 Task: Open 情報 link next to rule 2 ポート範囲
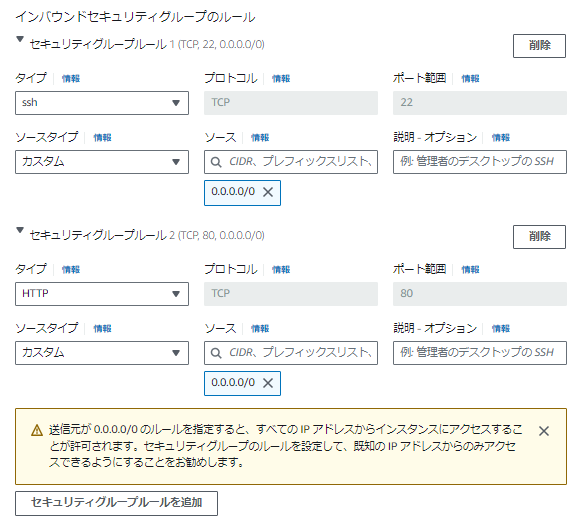click(470, 269)
